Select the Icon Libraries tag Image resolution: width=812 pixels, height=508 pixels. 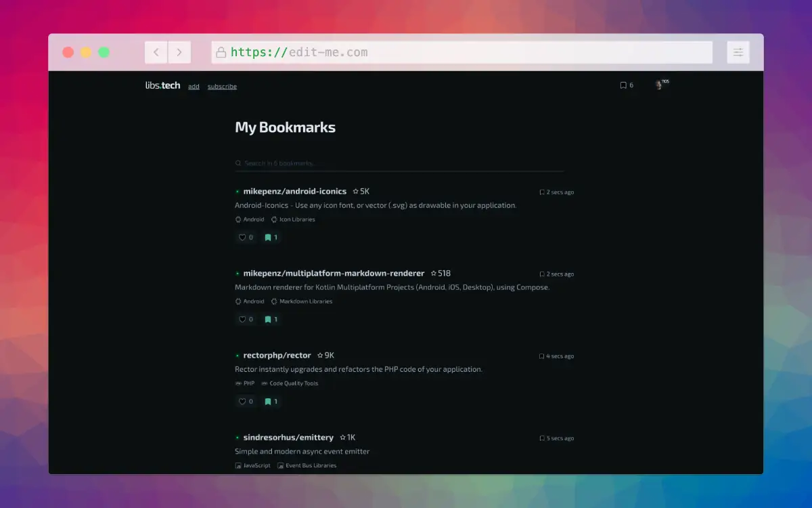coord(293,219)
